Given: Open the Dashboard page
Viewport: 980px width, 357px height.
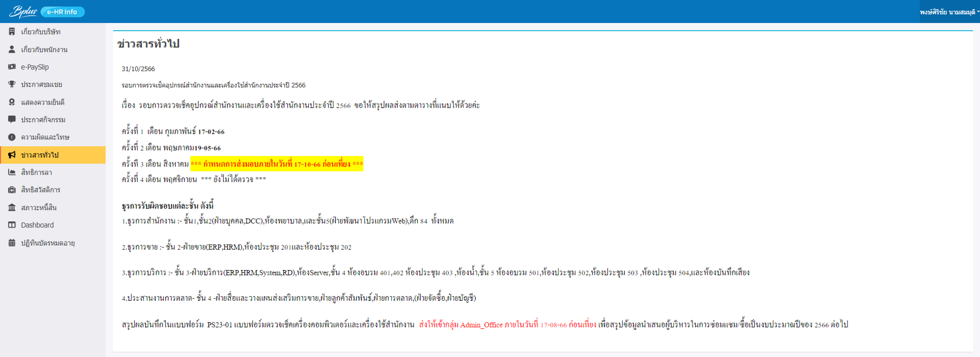Looking at the screenshot, I should pos(53,225).
